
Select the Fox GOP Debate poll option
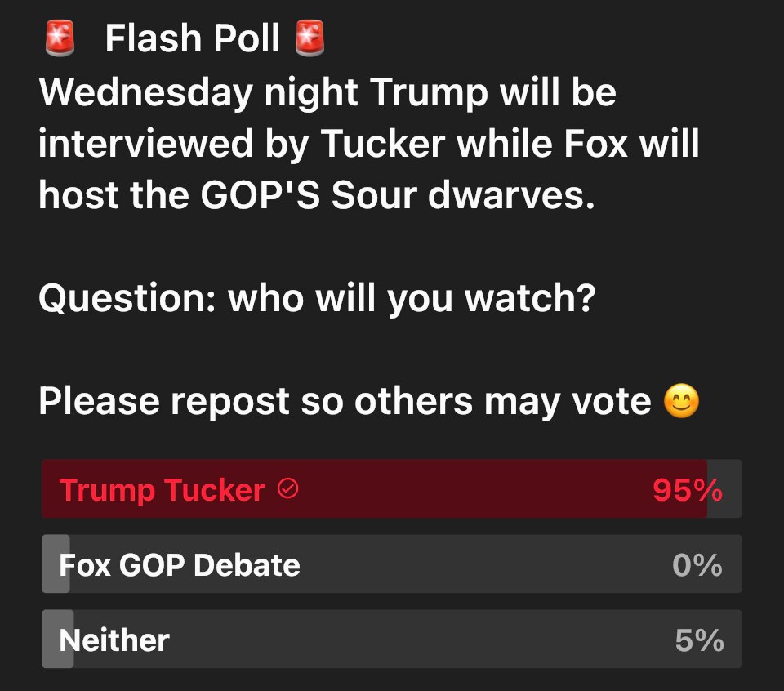[x=180, y=564]
